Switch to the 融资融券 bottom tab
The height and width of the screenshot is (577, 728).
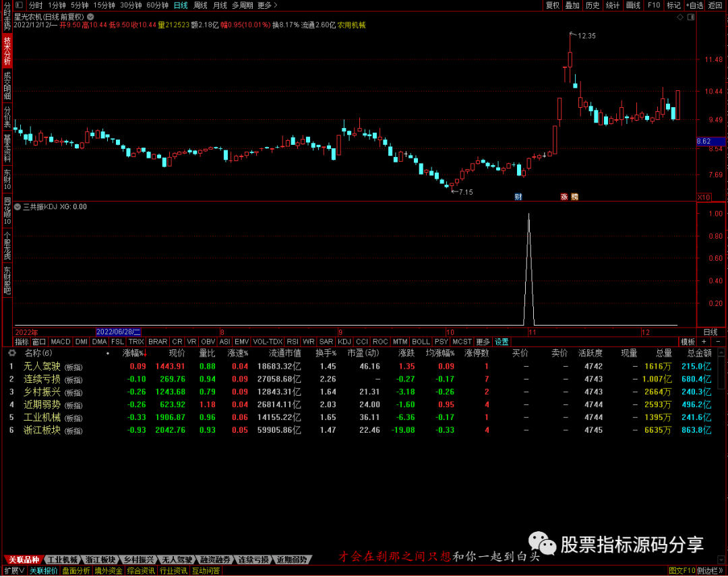coord(215,560)
